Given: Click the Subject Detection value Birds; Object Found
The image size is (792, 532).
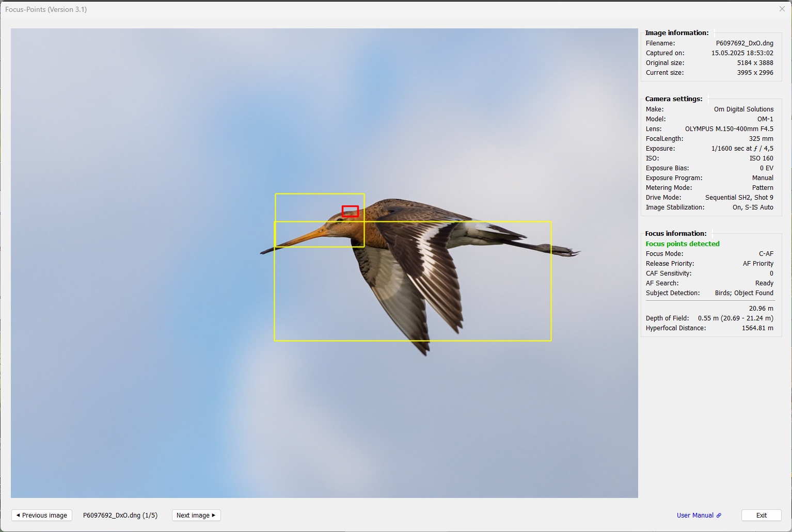Looking at the screenshot, I should pyautogui.click(x=743, y=293).
